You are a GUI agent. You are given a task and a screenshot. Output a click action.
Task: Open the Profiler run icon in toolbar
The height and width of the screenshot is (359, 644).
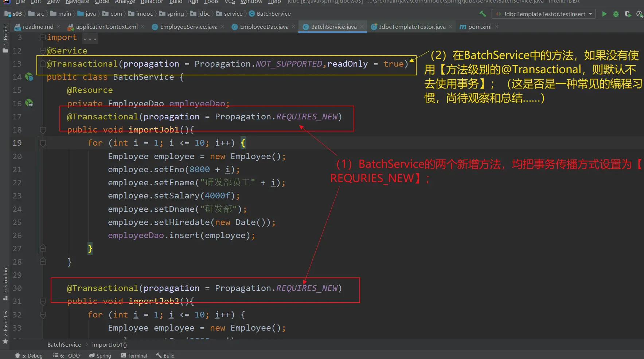(639, 14)
